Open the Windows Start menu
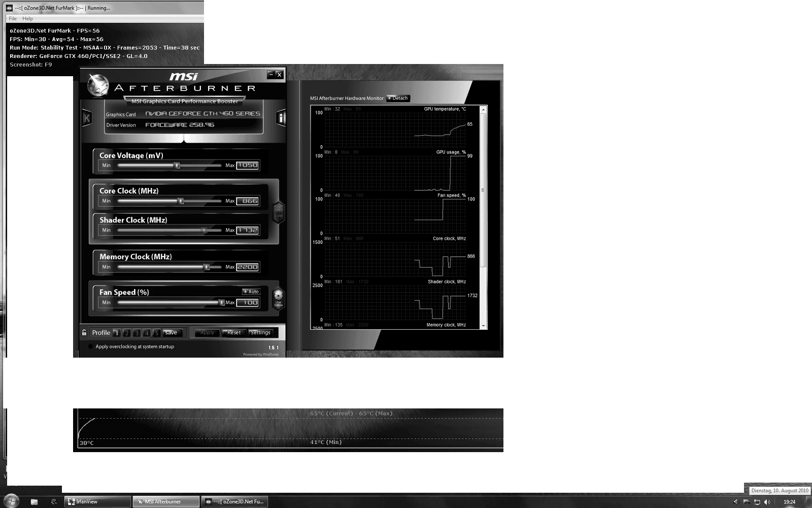The image size is (812, 508). coord(11,501)
